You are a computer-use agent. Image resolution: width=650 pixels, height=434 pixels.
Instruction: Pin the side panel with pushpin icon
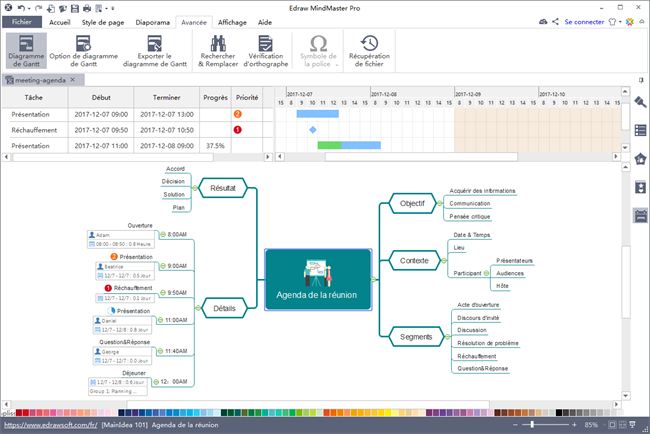pos(641,80)
